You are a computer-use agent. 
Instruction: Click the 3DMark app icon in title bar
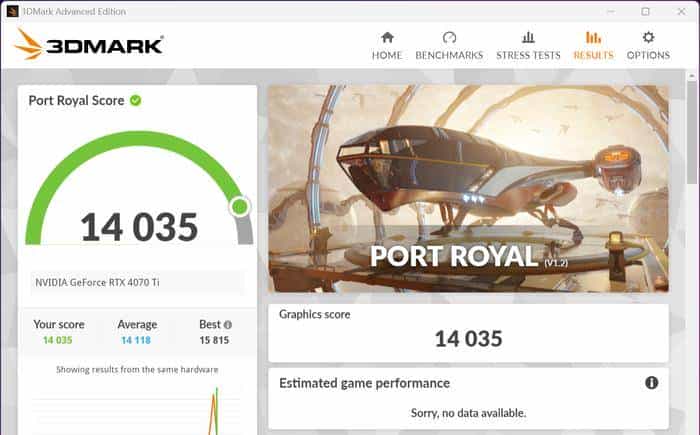(x=12, y=11)
